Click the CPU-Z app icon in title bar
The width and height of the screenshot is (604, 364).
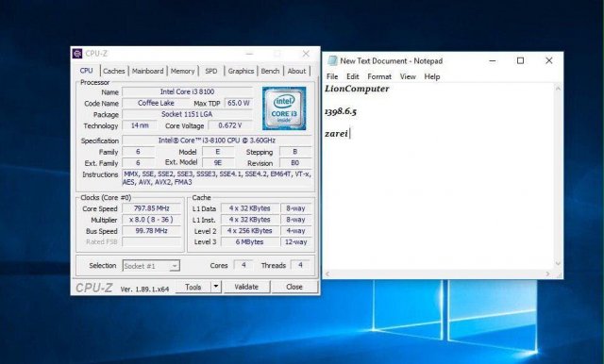(x=77, y=54)
